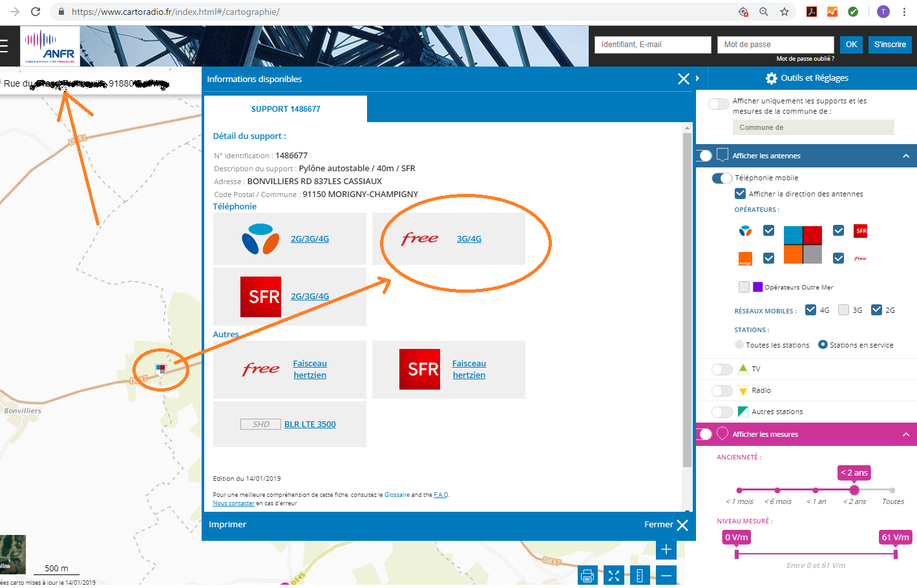
Task: Click the Free logo under Autres
Action: (261, 369)
